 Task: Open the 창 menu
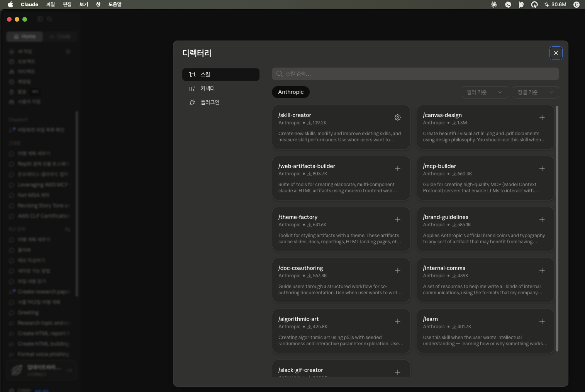click(x=98, y=4)
